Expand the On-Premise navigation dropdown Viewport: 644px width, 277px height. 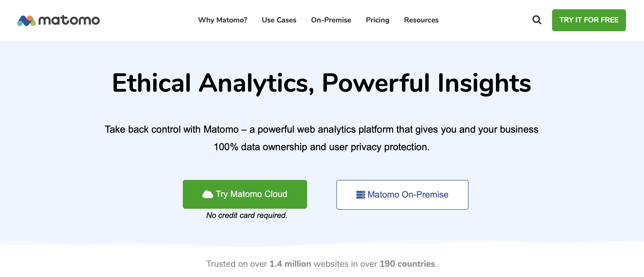[331, 20]
